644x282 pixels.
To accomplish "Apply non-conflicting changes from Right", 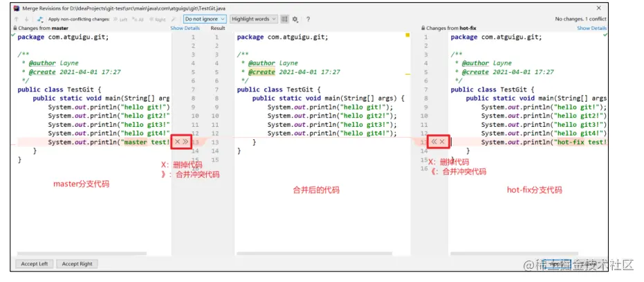I will tap(158, 19).
